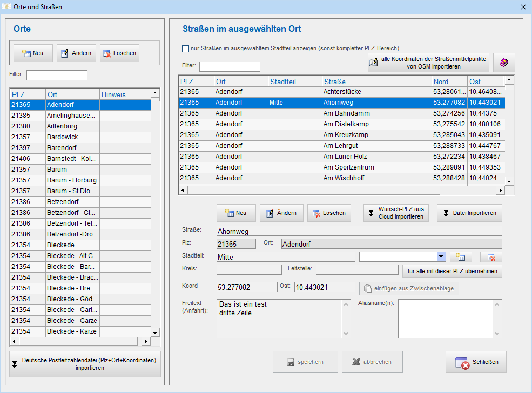Click Löschen button in Orte panel
The image size is (532, 393).
pyautogui.click(x=119, y=53)
